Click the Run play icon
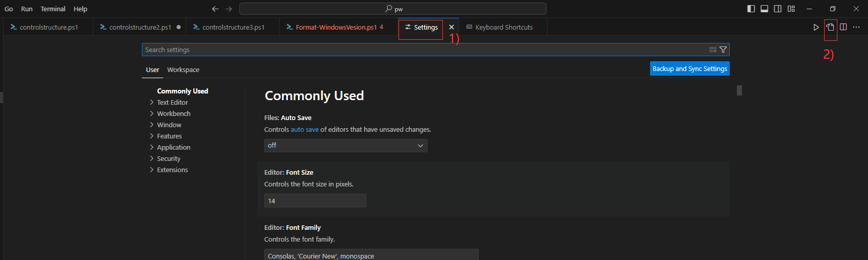This screenshot has height=260, width=868. [816, 27]
